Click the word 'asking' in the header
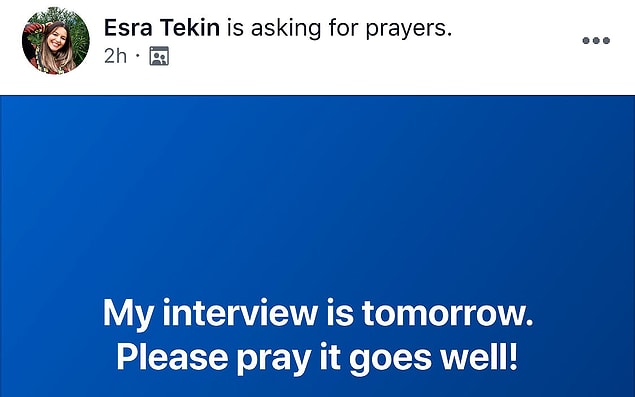 286,29
